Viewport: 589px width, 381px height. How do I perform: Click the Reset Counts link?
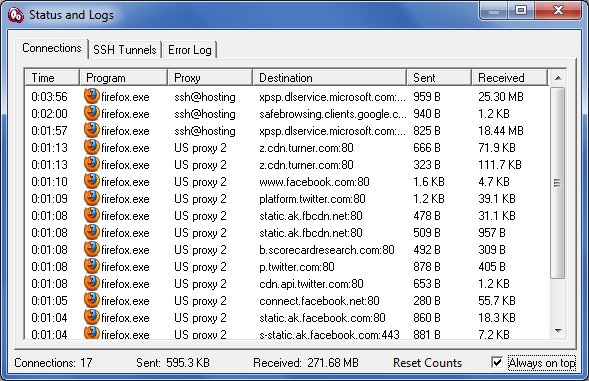tap(427, 363)
